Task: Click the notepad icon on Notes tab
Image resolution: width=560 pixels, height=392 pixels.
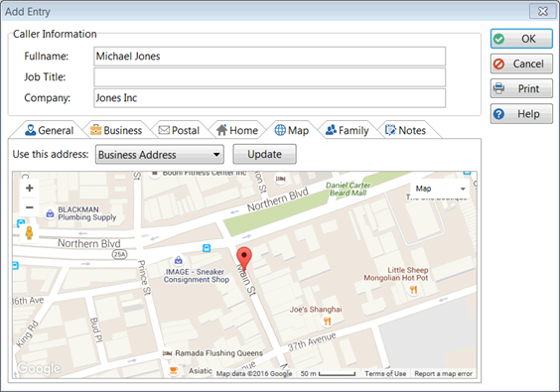Action: [x=391, y=130]
